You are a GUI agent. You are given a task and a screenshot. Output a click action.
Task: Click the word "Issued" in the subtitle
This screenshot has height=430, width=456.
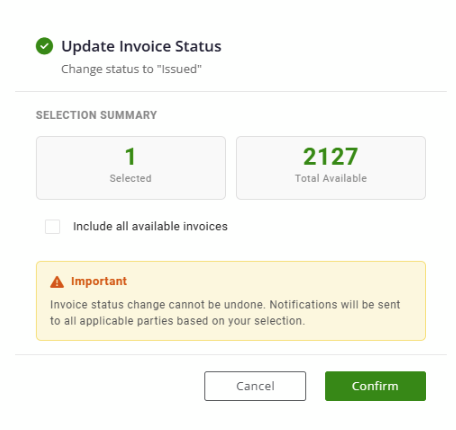coord(180,69)
